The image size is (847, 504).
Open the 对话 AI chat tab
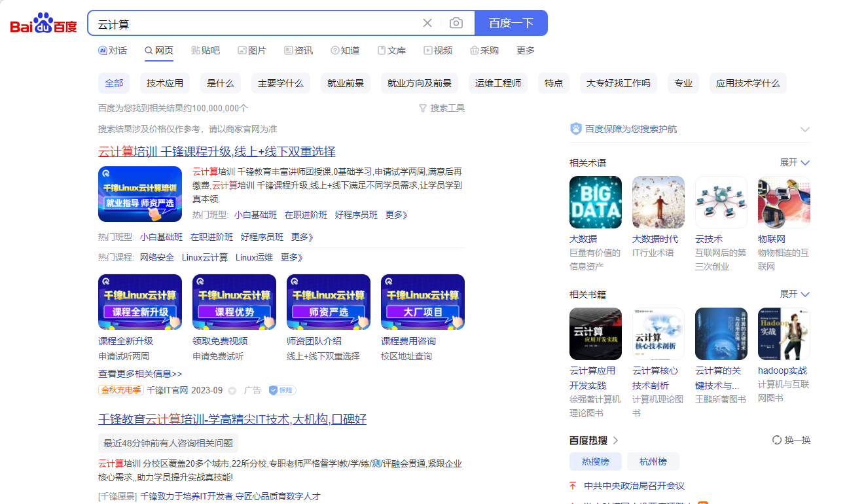click(113, 50)
